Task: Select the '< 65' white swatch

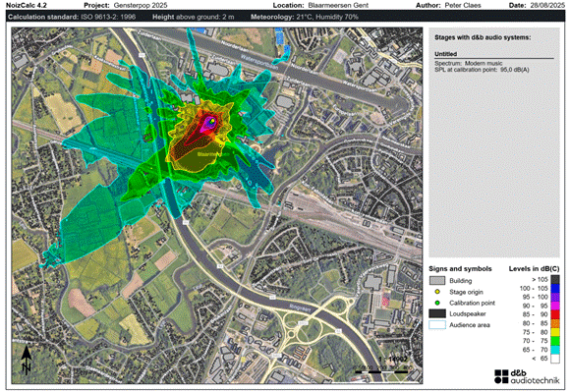Action: click(x=555, y=359)
